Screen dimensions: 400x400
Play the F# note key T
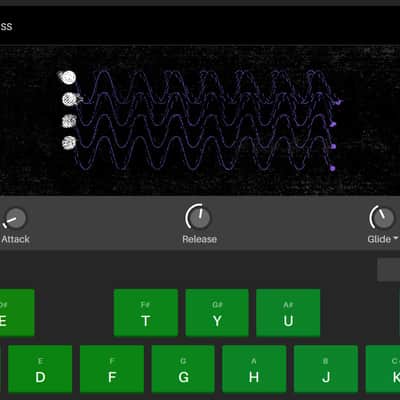pos(146,312)
